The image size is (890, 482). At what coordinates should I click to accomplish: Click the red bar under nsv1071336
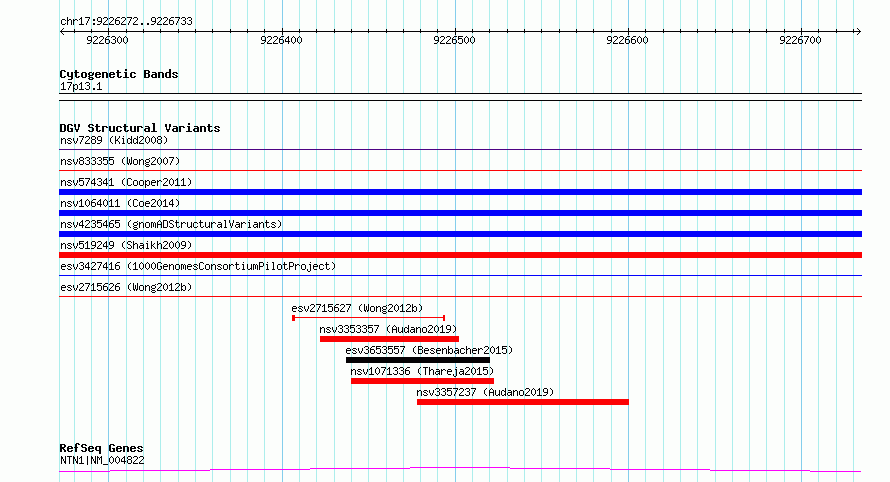point(422,381)
